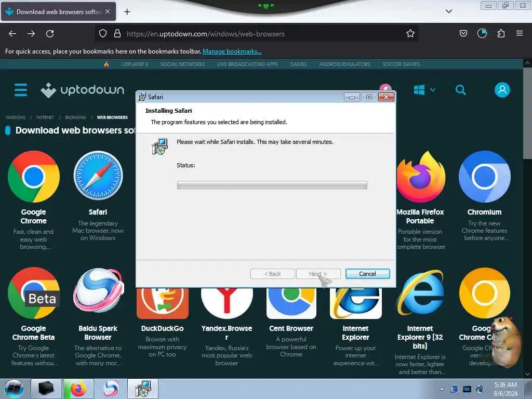Click the Chromium title text

484,212
